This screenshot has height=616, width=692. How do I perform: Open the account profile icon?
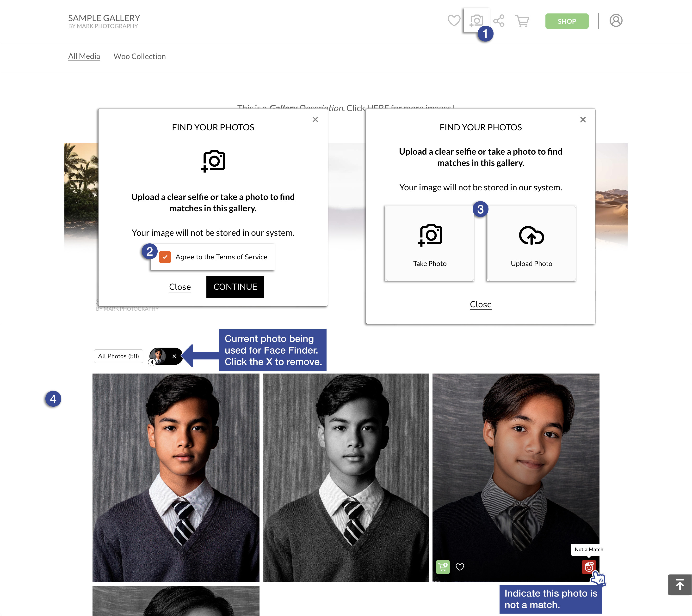(x=616, y=21)
